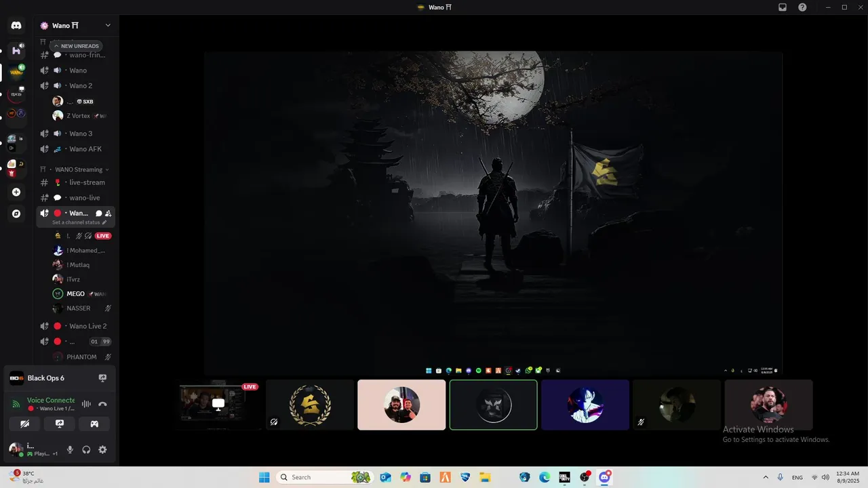The width and height of the screenshot is (868, 488).
Task: Click the 01 99 user limit badge
Action: pos(100,342)
